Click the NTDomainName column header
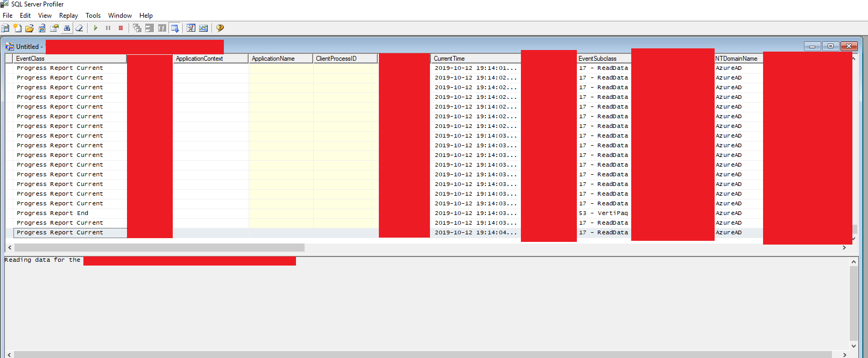The image size is (868, 358). (x=739, y=59)
